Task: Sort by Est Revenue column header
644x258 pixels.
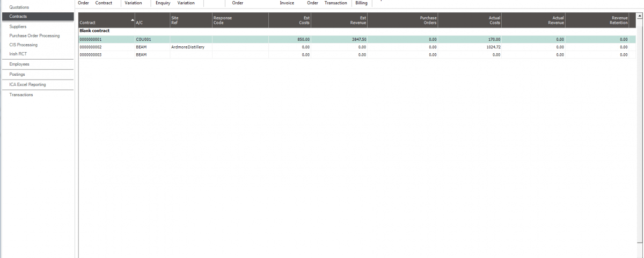Action: pyautogui.click(x=340, y=20)
